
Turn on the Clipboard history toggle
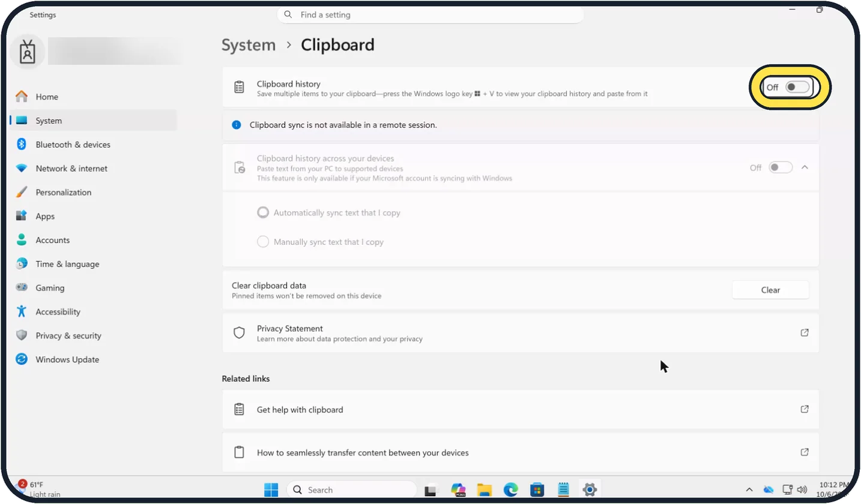[798, 87]
